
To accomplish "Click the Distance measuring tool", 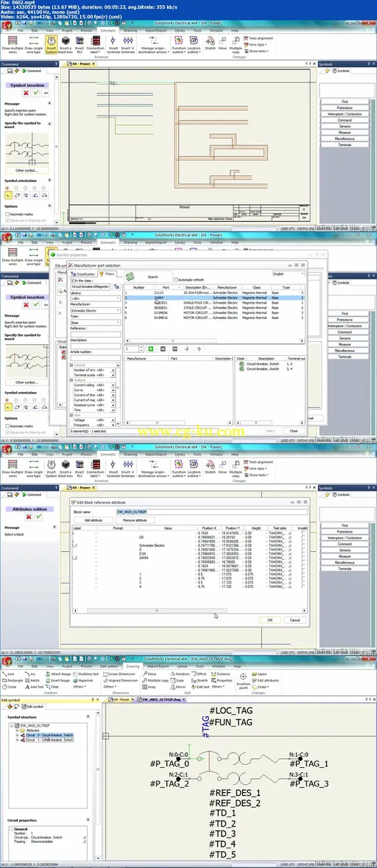I will tap(221, 673).
